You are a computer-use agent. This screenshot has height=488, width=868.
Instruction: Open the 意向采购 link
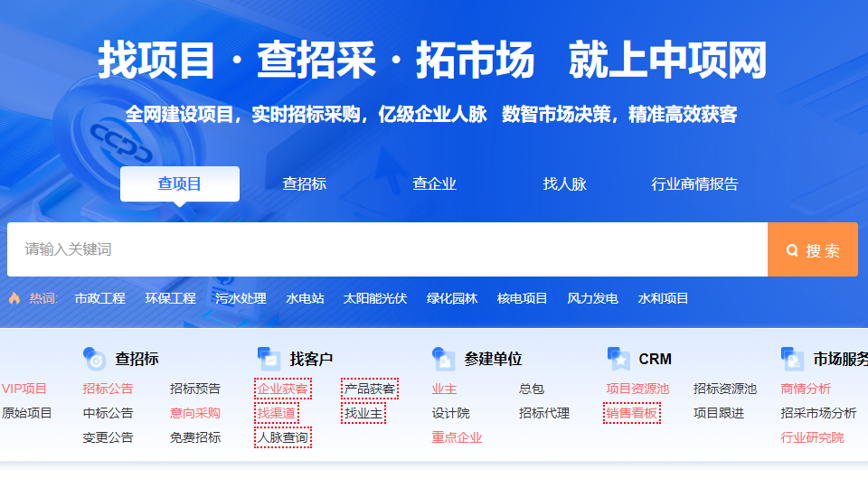tap(195, 413)
